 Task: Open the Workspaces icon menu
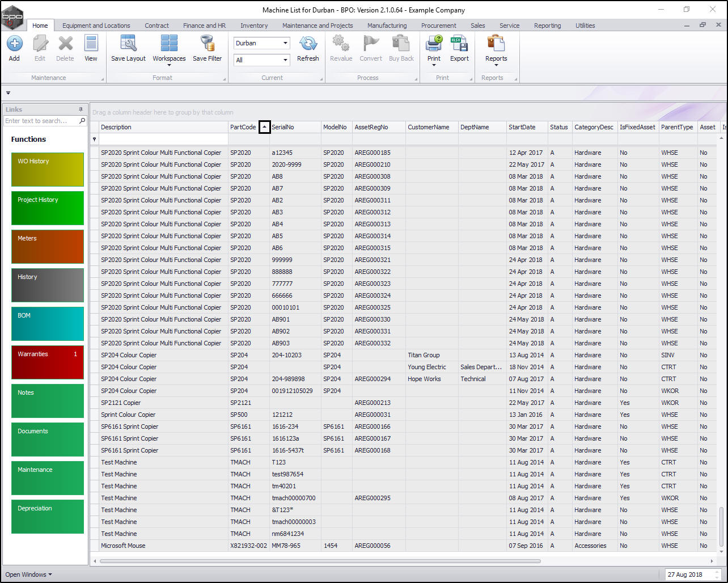pyautogui.click(x=169, y=43)
